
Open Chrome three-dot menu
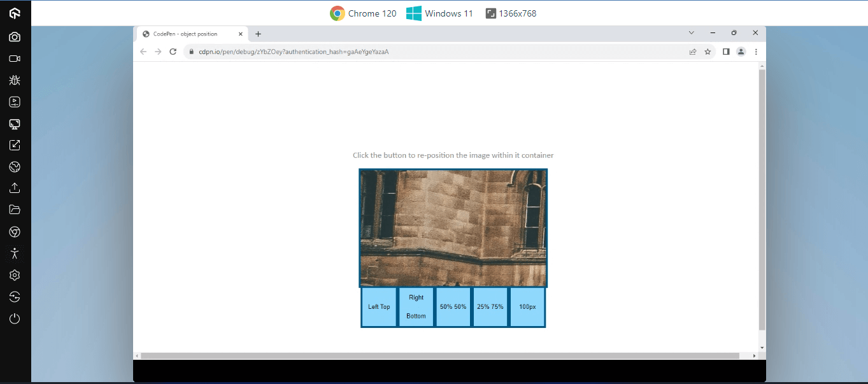coord(756,52)
